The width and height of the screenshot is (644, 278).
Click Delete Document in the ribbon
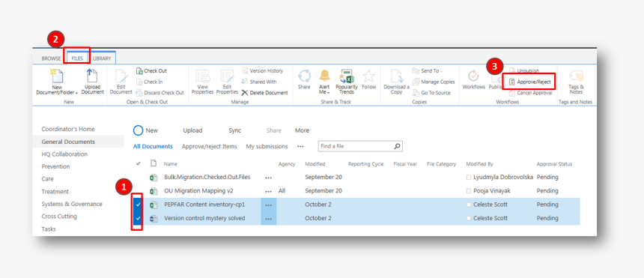[265, 93]
